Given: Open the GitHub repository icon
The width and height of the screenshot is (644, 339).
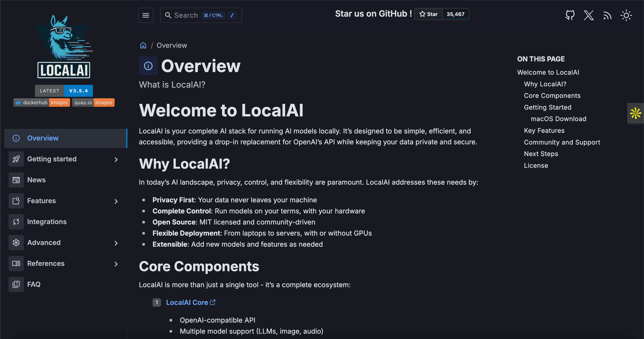Looking at the screenshot, I should (x=570, y=15).
